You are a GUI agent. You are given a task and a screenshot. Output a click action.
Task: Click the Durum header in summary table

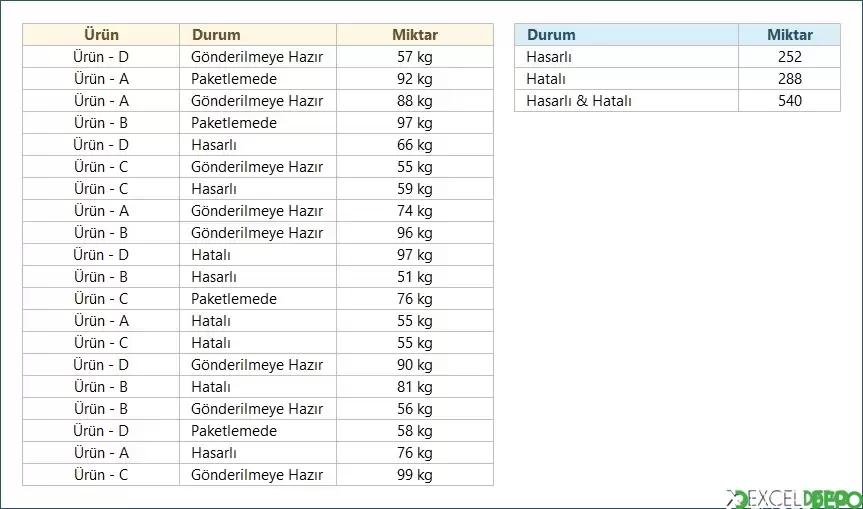626,35
